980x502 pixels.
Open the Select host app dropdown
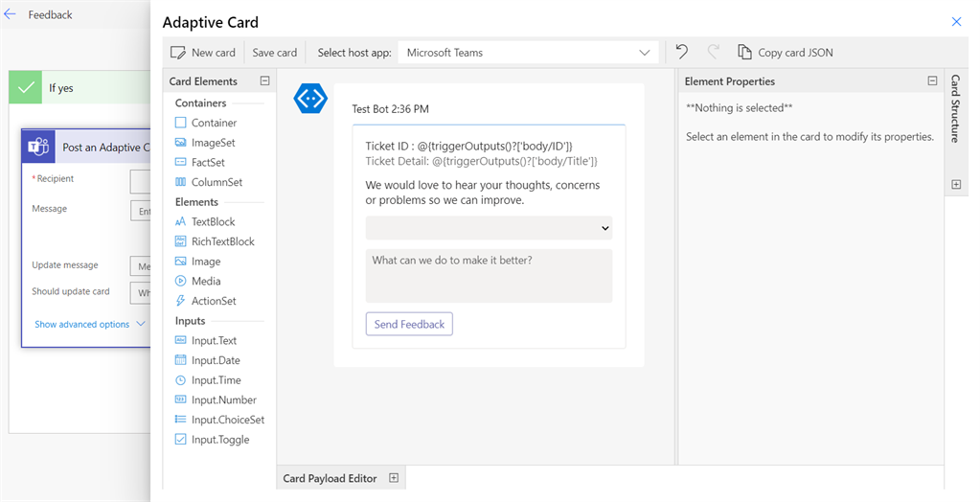(x=528, y=53)
